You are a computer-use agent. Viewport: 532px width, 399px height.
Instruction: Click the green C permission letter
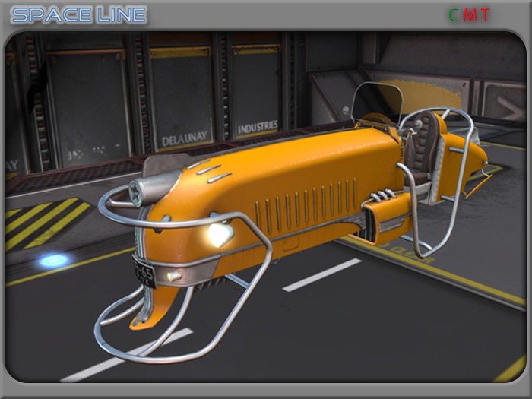click(454, 15)
